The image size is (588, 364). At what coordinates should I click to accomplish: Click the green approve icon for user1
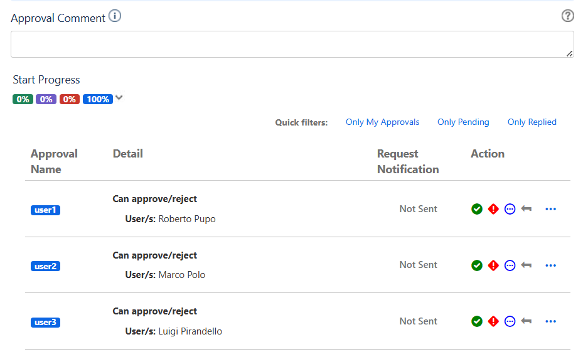point(477,209)
